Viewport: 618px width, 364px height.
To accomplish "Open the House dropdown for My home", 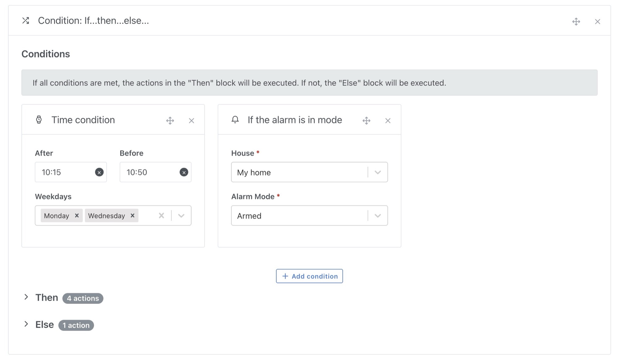I will pos(377,172).
